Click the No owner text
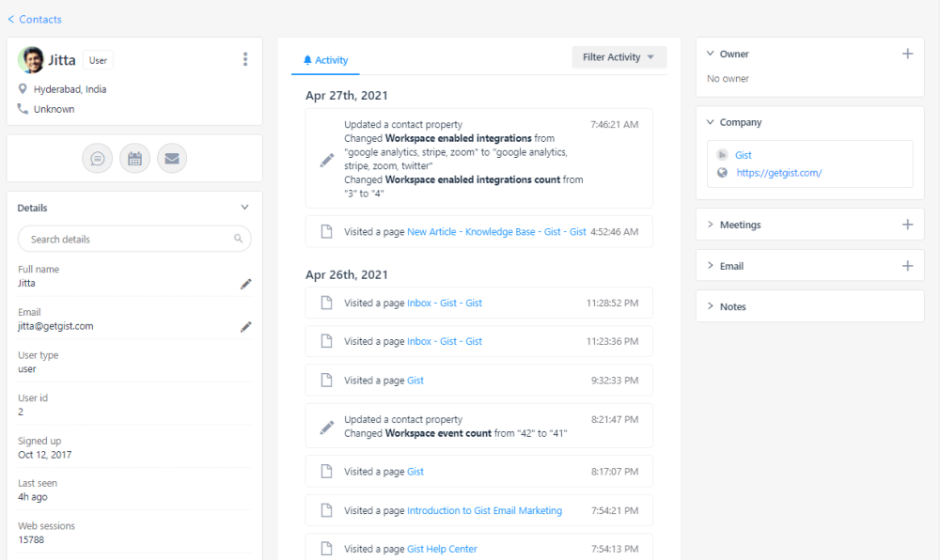940x560 pixels. pos(728,79)
